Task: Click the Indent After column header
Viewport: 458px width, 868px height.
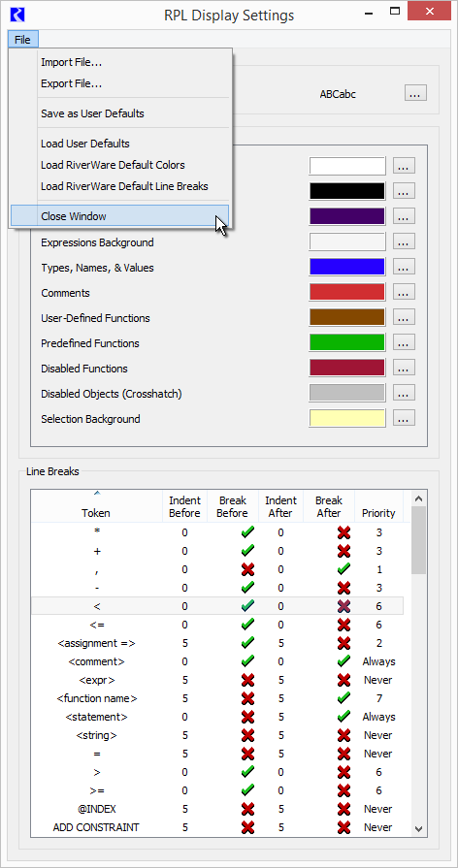Action: (x=280, y=506)
